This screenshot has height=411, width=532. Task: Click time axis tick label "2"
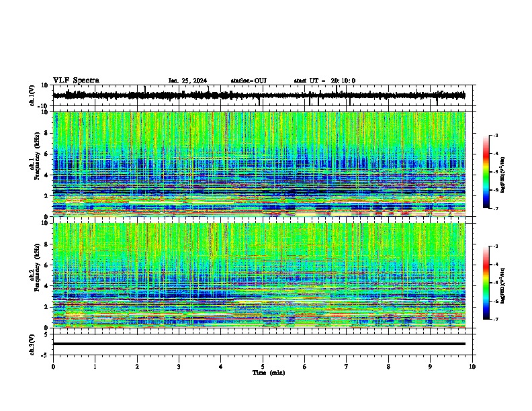pyautogui.click(x=137, y=367)
